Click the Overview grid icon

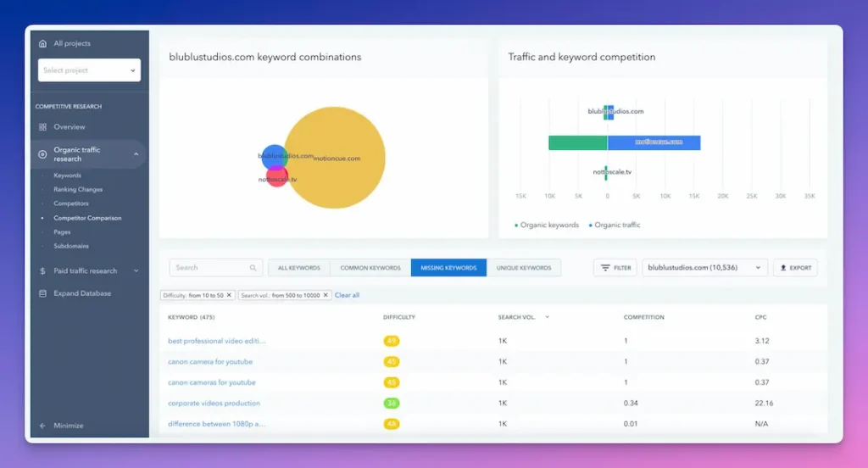tap(43, 127)
